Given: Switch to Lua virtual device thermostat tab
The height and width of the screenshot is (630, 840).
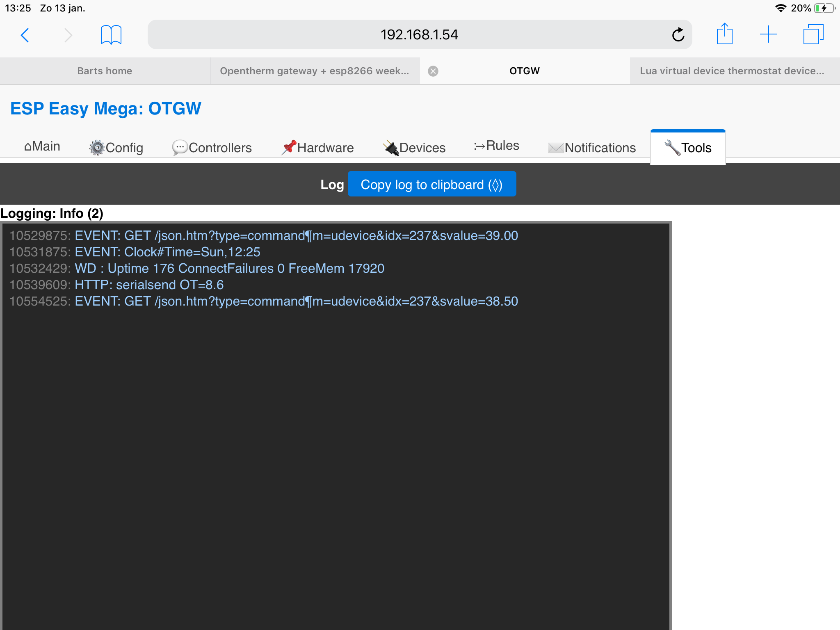Looking at the screenshot, I should pos(735,71).
